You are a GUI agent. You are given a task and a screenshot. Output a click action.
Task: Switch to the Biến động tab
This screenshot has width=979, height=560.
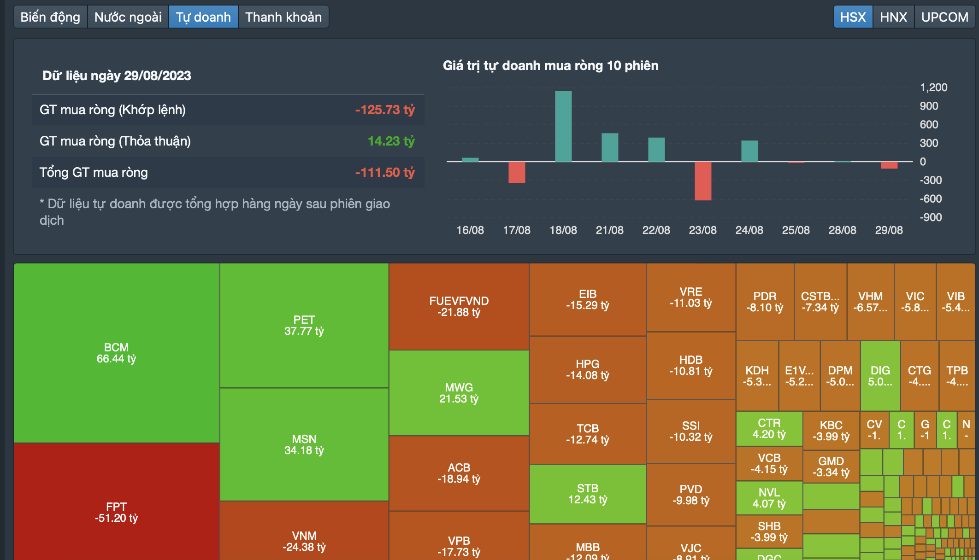click(x=50, y=17)
